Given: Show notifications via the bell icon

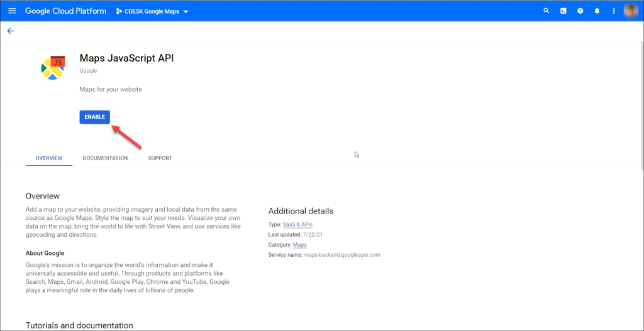Looking at the screenshot, I should (597, 11).
